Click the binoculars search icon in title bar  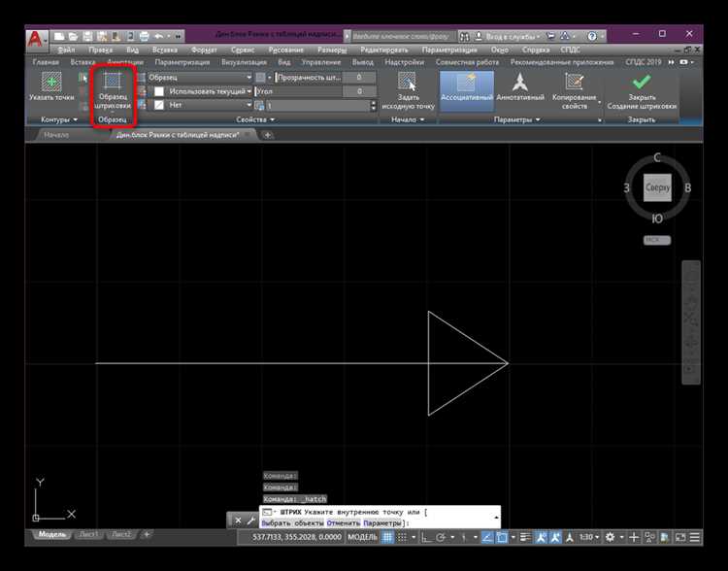pyautogui.click(x=464, y=36)
